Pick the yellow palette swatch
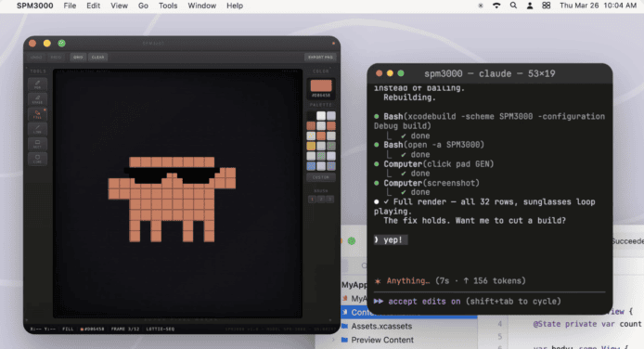This screenshot has height=349, width=644. tap(311, 146)
